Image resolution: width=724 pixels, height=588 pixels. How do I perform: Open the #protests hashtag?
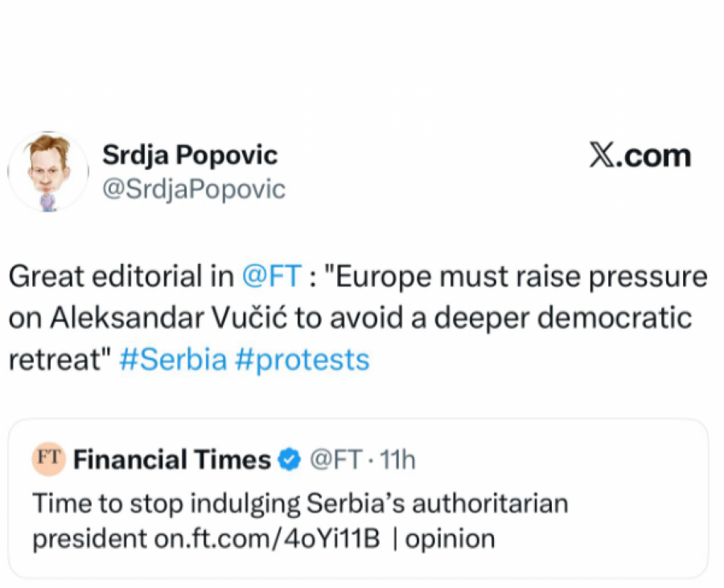pos(302,359)
